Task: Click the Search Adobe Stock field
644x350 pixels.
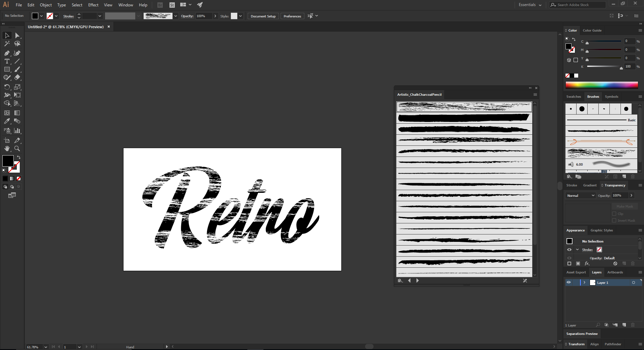Action: (x=577, y=5)
